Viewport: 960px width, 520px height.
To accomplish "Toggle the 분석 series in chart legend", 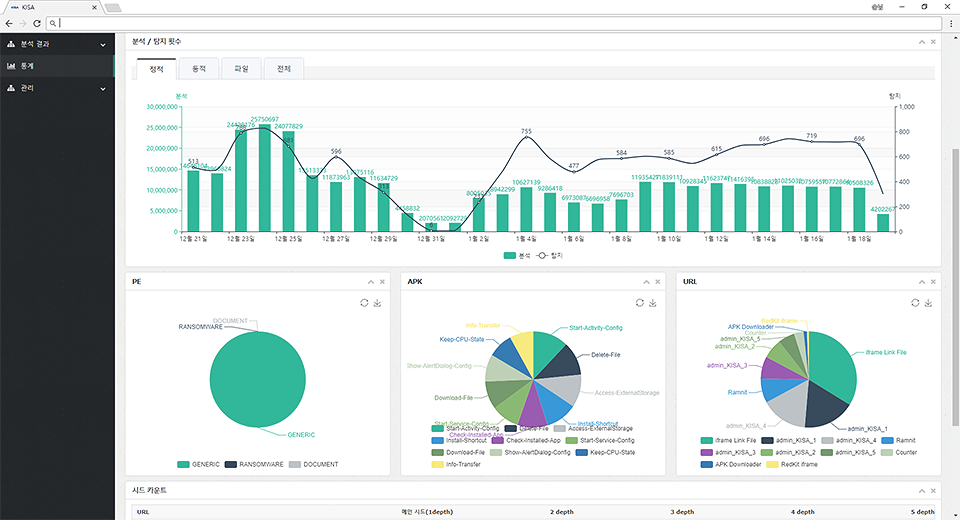I will pyautogui.click(x=517, y=256).
